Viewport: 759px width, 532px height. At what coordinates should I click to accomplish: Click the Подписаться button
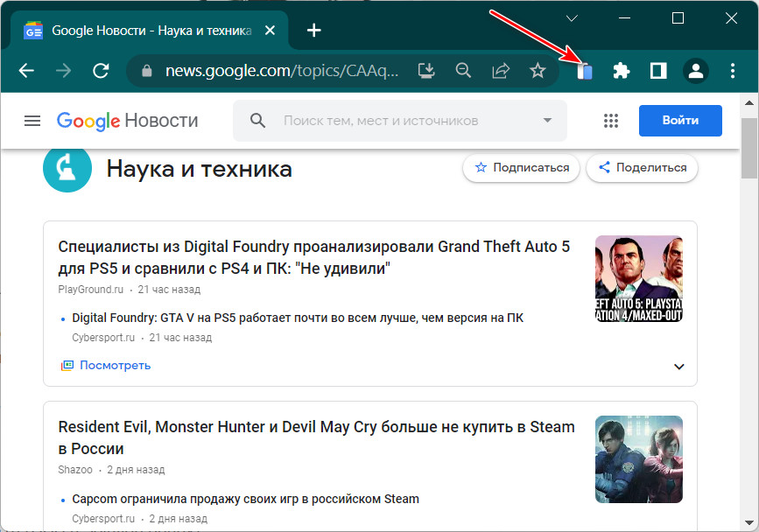click(x=521, y=168)
